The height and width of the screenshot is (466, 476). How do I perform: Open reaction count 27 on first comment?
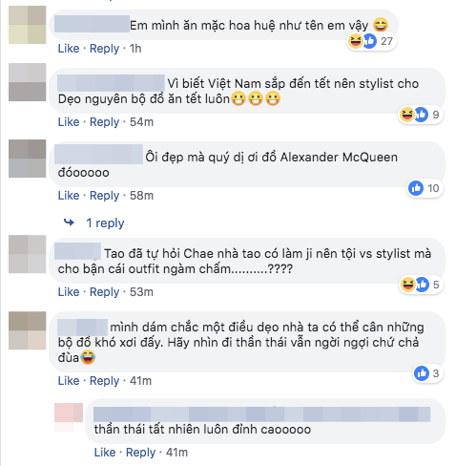pyautogui.click(x=371, y=41)
